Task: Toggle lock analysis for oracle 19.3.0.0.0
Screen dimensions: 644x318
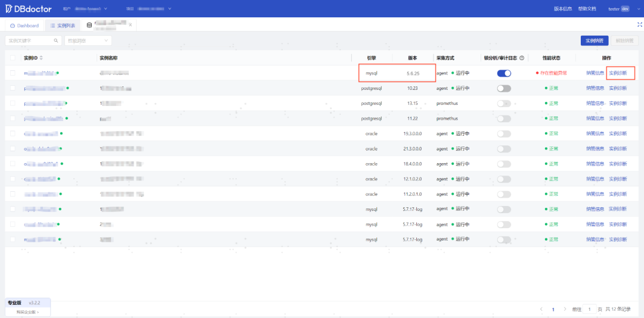Action: pyautogui.click(x=504, y=133)
